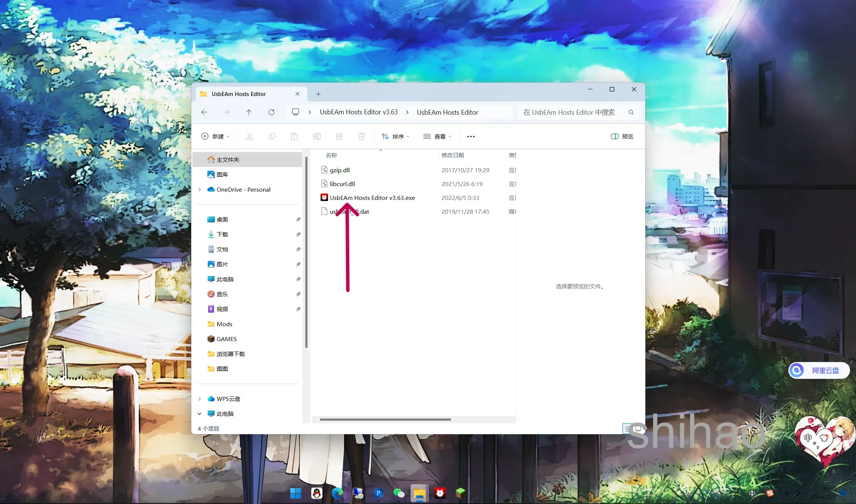This screenshot has height=504, width=856.
Task: Click the horizontal scrollbar of file list
Action: [x=385, y=420]
